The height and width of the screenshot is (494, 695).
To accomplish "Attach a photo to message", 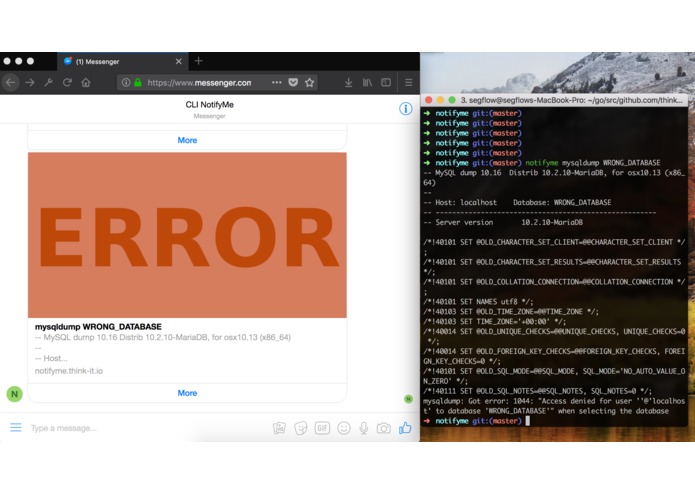I will pos(279,428).
